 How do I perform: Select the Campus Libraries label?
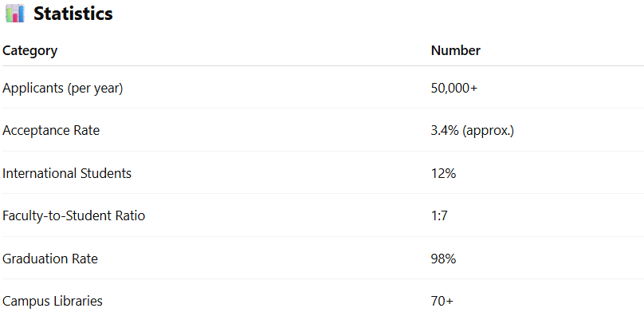point(53,301)
